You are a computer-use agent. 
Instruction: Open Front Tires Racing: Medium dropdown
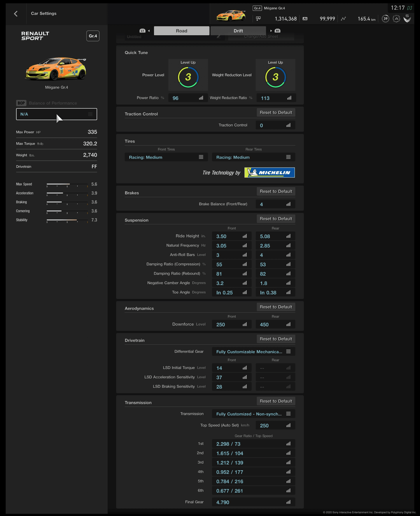166,157
